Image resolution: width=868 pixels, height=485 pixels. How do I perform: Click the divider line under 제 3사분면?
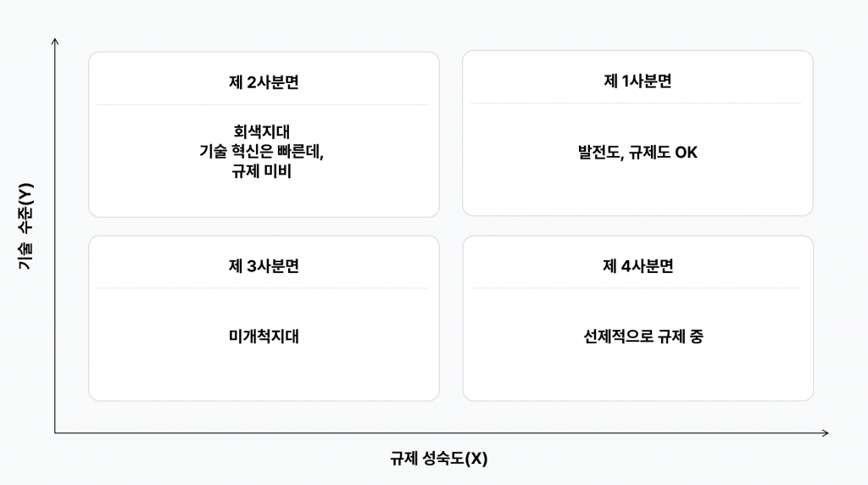(x=263, y=288)
